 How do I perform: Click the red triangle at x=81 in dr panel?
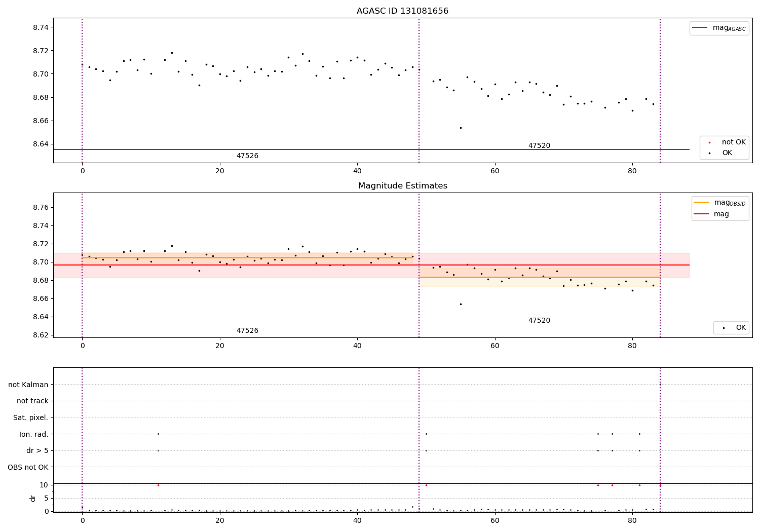tap(639, 485)
